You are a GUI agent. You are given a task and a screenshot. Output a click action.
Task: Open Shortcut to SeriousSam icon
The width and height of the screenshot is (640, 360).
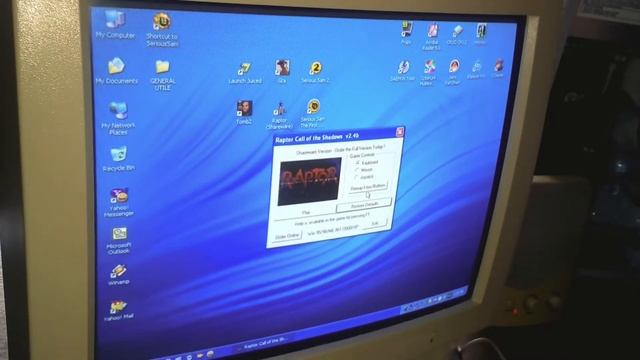click(162, 29)
